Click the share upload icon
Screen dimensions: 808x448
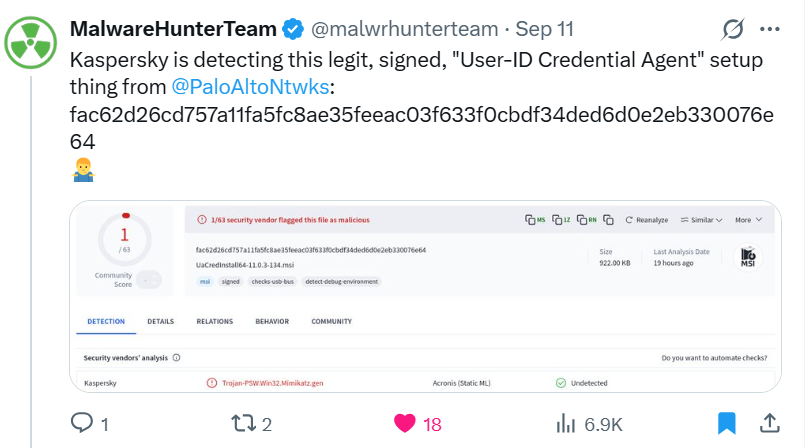point(769,423)
